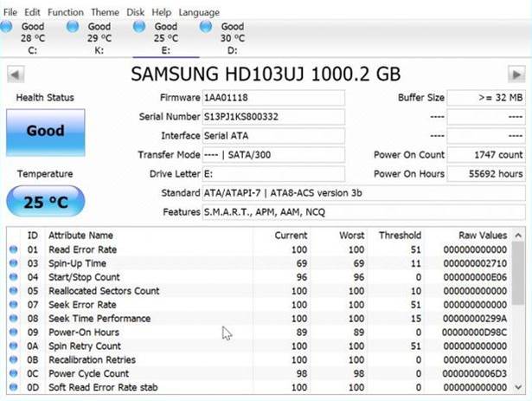Select the Read Error Rate row

pyautogui.click(x=259, y=249)
